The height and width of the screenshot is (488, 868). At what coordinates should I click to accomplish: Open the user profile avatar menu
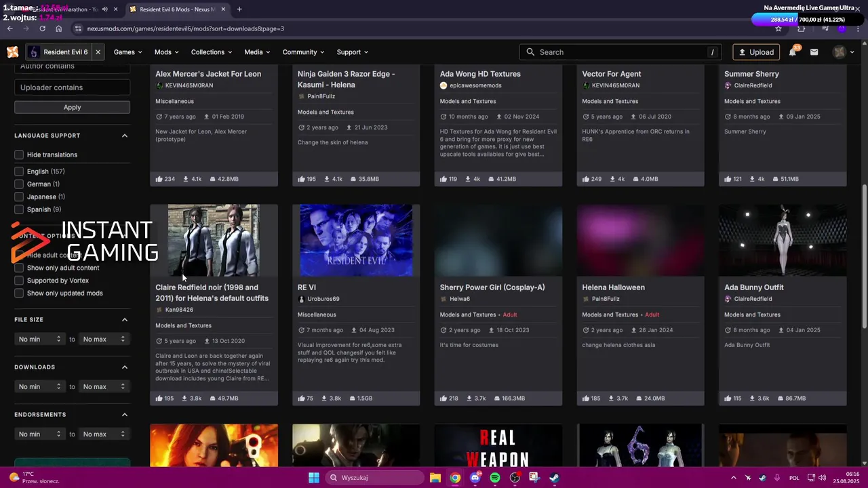(x=844, y=52)
